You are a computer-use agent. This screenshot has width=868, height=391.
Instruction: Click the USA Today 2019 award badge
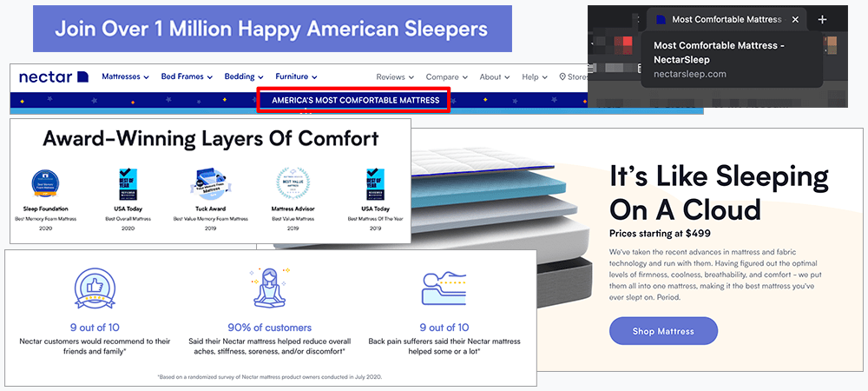pos(376,184)
